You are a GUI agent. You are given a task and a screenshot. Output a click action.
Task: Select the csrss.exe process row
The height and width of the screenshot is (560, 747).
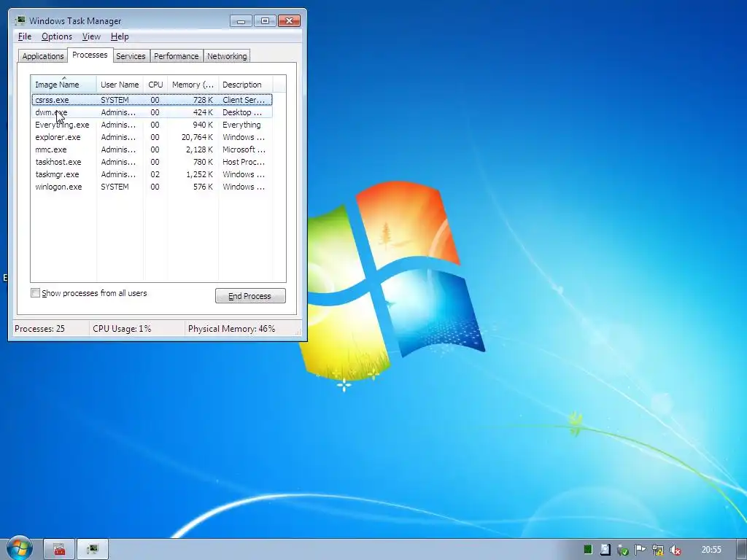tap(152, 99)
